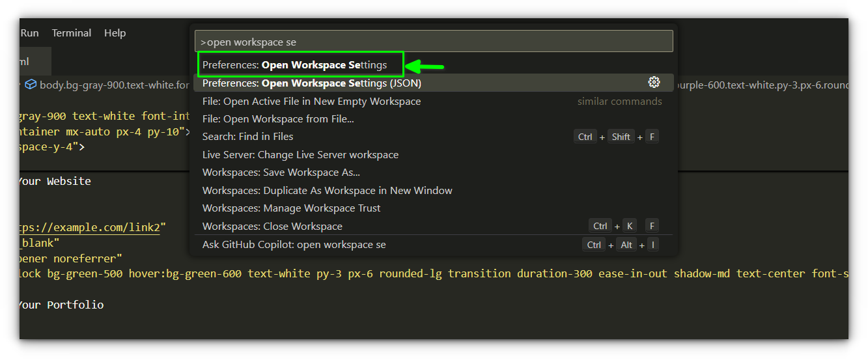Select File: Open Workspace from File

(x=278, y=119)
